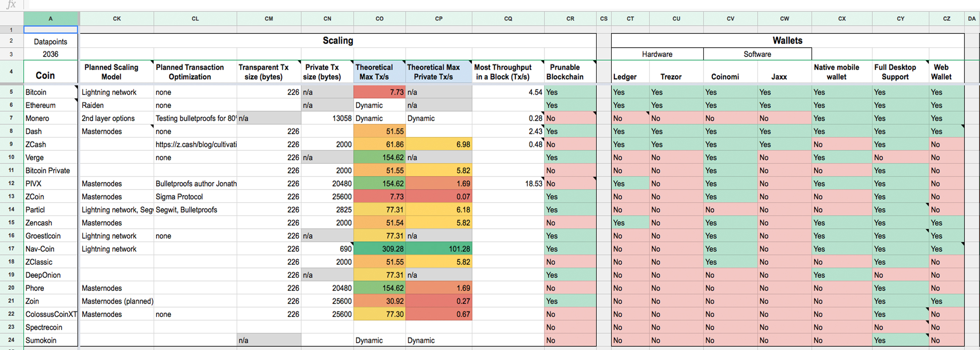Screen dimensions: 980x350
Task: Click 18.53 throughput value in PIVX row
Action: 508,183
